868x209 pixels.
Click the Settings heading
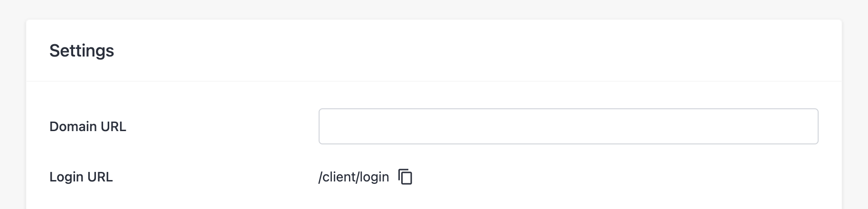82,50
